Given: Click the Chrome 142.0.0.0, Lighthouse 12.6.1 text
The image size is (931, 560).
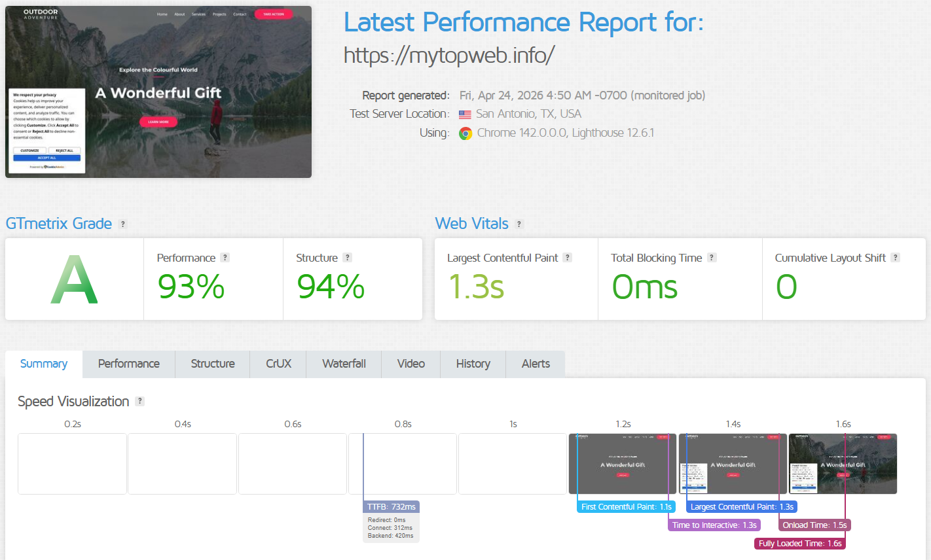Looking at the screenshot, I should pyautogui.click(x=566, y=133).
